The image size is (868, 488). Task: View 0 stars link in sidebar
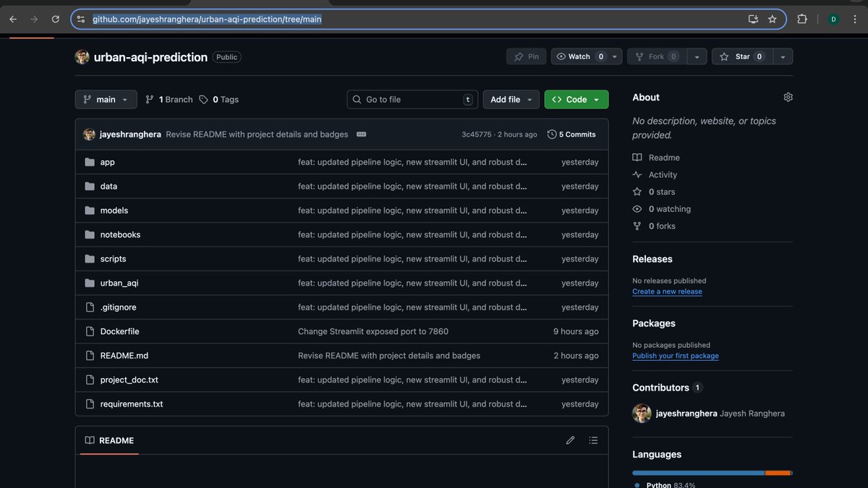(x=654, y=192)
